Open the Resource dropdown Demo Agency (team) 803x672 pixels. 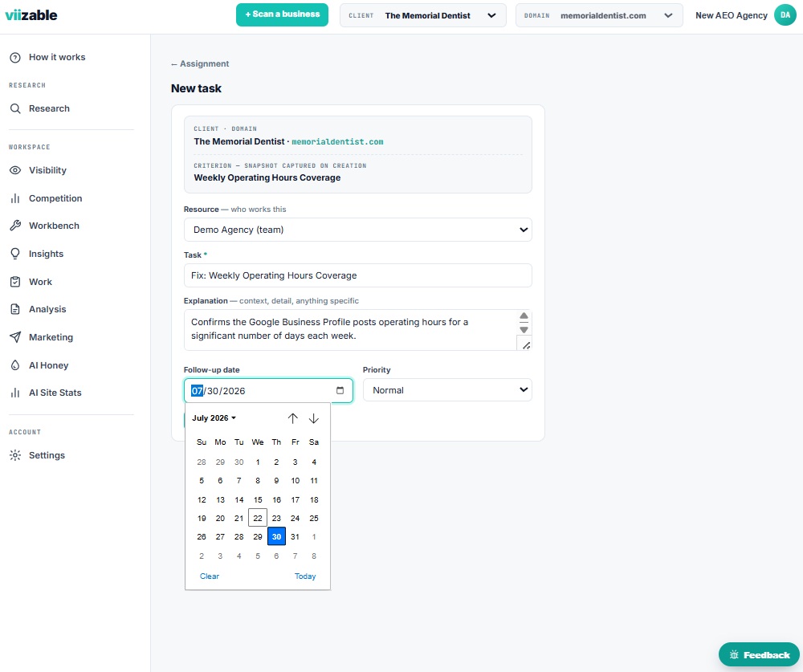[x=357, y=230]
